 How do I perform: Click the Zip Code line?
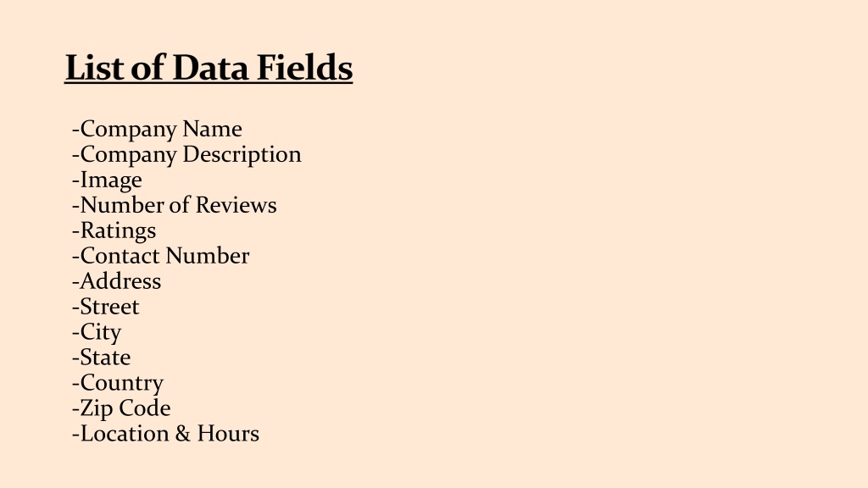(121, 409)
